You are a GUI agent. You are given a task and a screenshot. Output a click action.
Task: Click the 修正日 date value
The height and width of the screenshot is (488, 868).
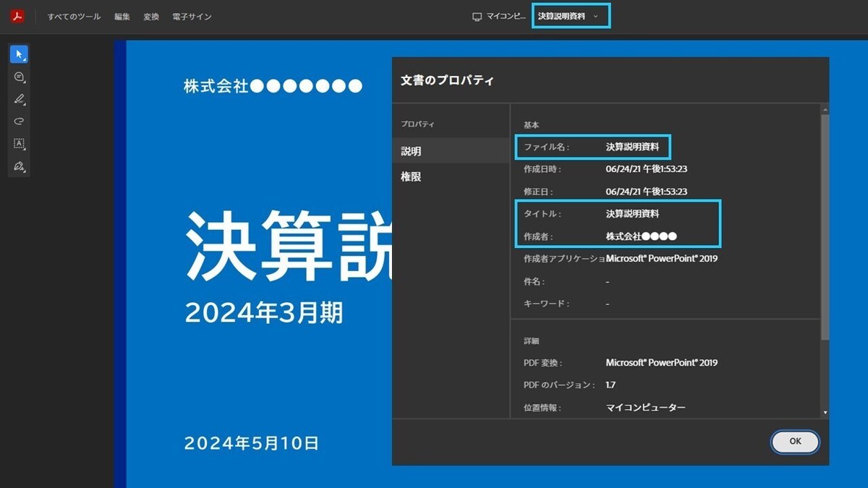point(646,192)
